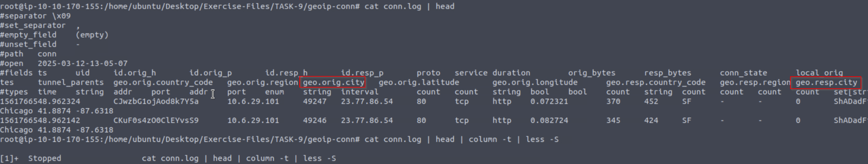Click the highlighted geo.resp.city field name
The height and width of the screenshot is (164, 868).
point(826,82)
